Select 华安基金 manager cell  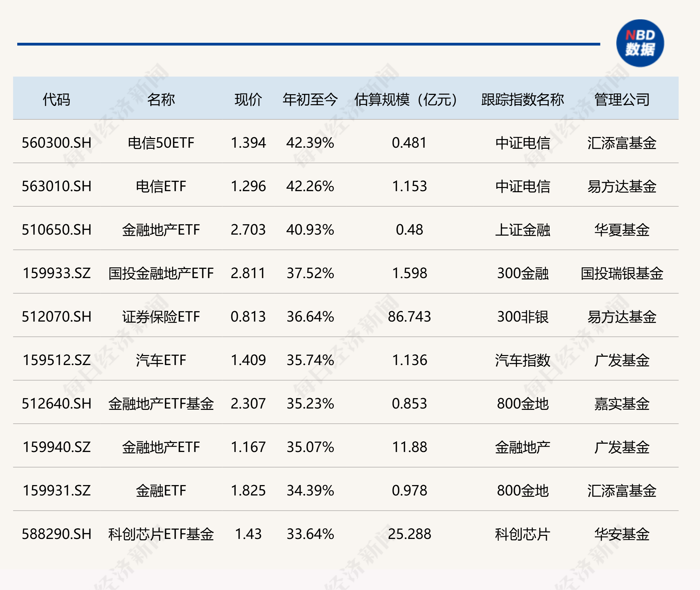pyautogui.click(x=622, y=534)
